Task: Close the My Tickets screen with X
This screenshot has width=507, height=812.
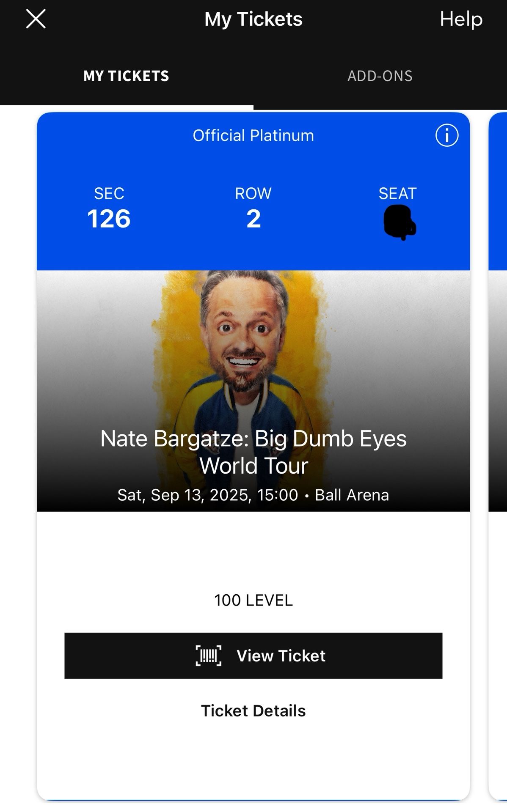Action: click(36, 19)
